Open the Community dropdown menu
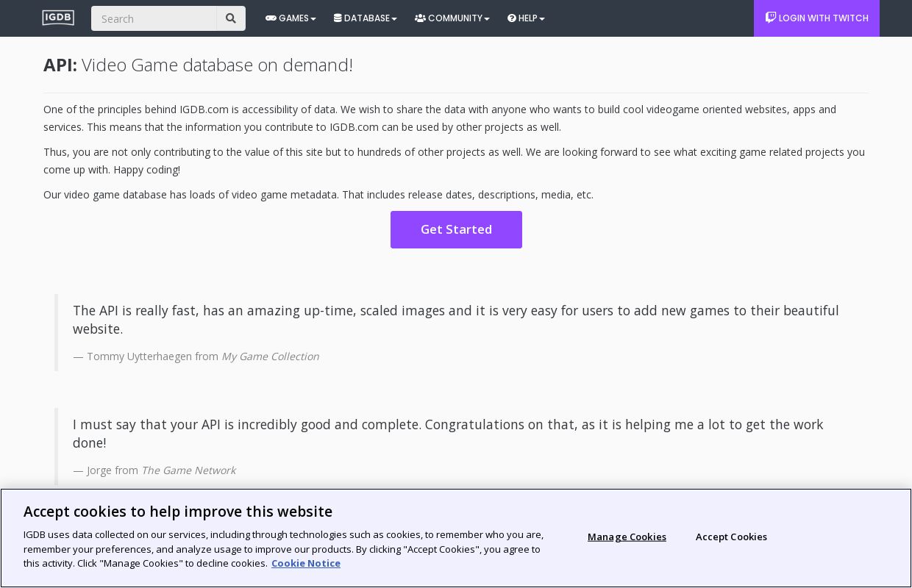912x588 pixels. click(452, 18)
